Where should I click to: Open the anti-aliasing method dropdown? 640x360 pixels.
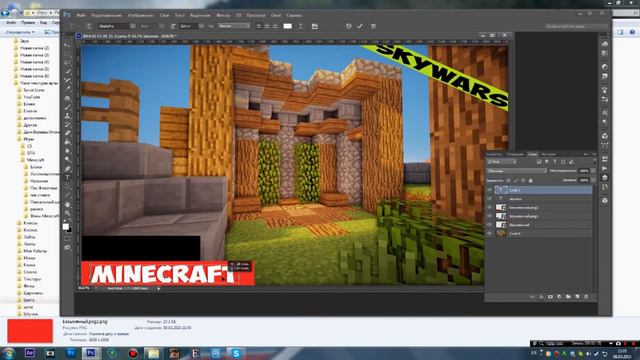pos(234,26)
